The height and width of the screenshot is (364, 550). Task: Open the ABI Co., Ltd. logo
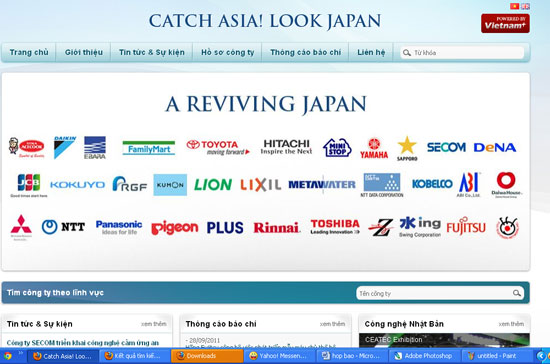click(x=469, y=185)
